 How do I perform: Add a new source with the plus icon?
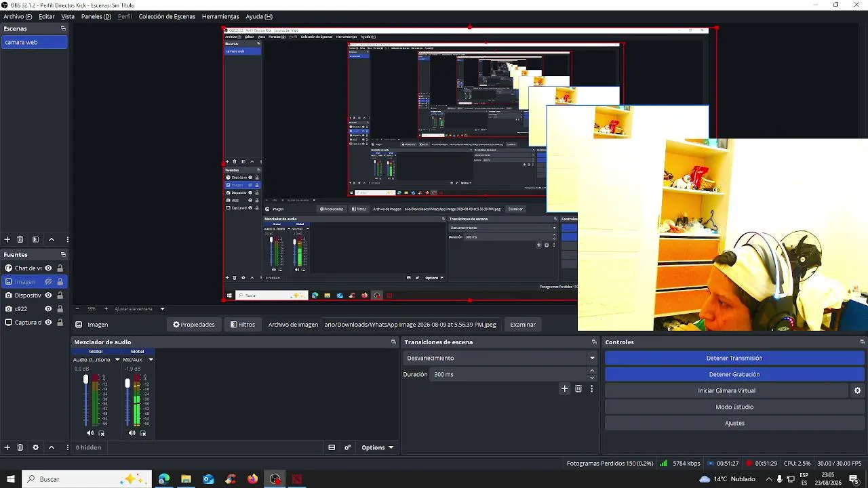(x=7, y=447)
